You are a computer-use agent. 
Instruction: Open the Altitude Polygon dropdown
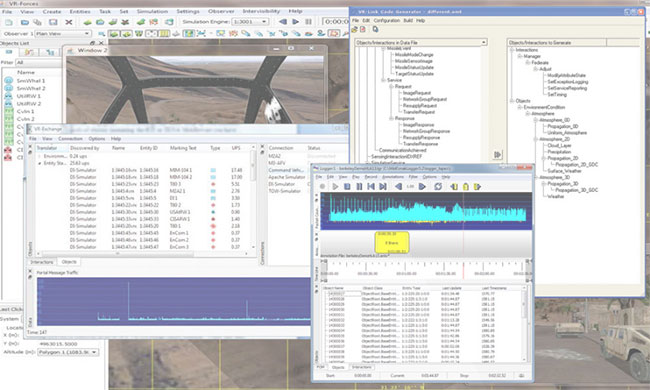pyautogui.click(x=68, y=352)
